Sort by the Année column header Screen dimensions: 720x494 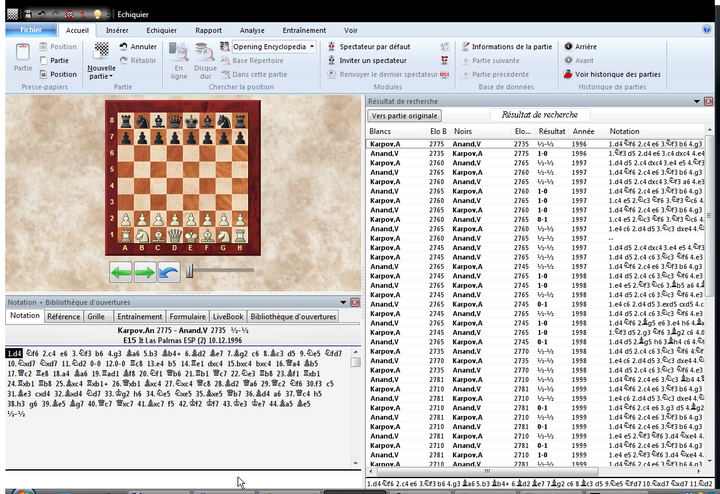point(587,131)
